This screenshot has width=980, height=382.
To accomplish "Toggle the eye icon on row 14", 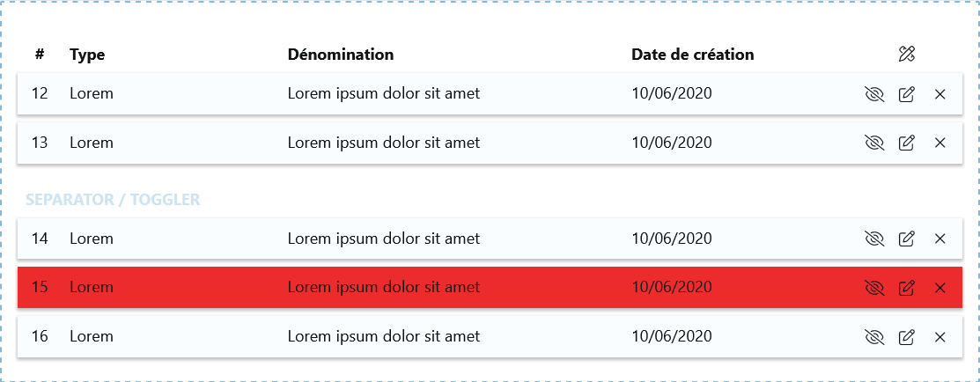I will [874, 239].
